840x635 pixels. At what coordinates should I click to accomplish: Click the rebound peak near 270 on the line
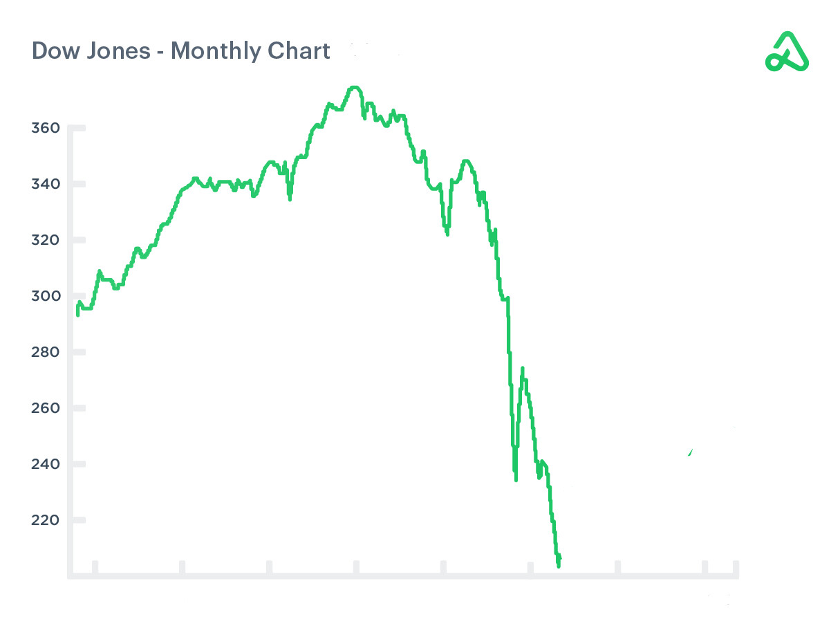click(x=523, y=369)
